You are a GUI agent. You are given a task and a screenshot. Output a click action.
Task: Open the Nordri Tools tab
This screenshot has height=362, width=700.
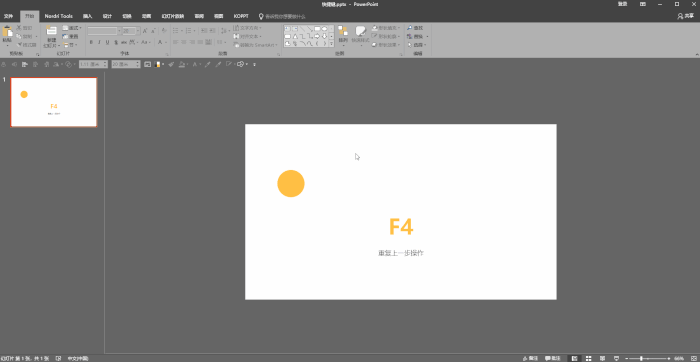58,16
